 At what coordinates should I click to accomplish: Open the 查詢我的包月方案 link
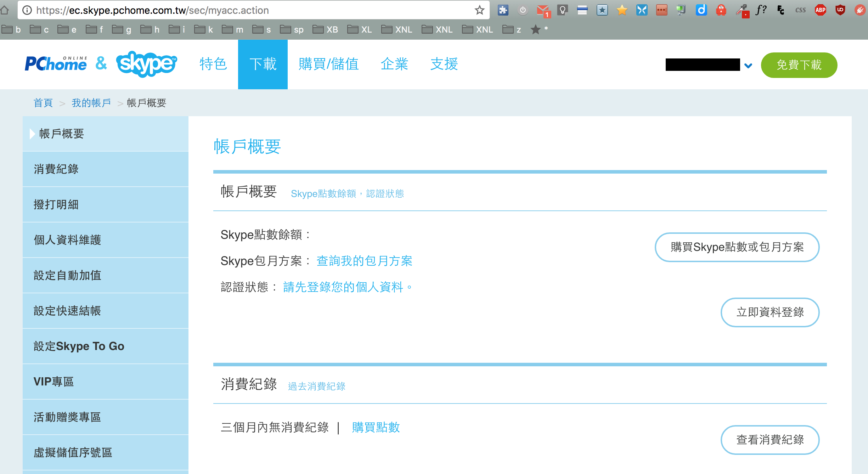pos(364,261)
